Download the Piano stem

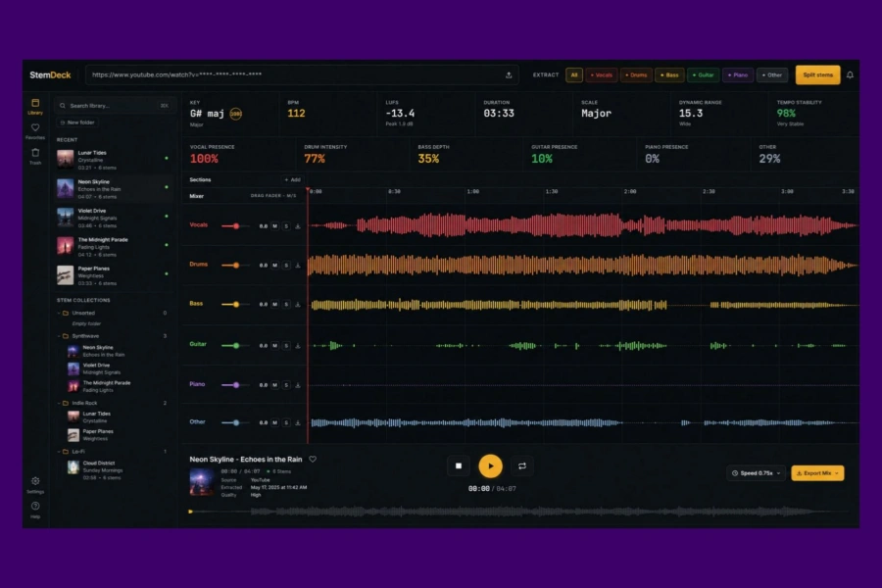298,385
